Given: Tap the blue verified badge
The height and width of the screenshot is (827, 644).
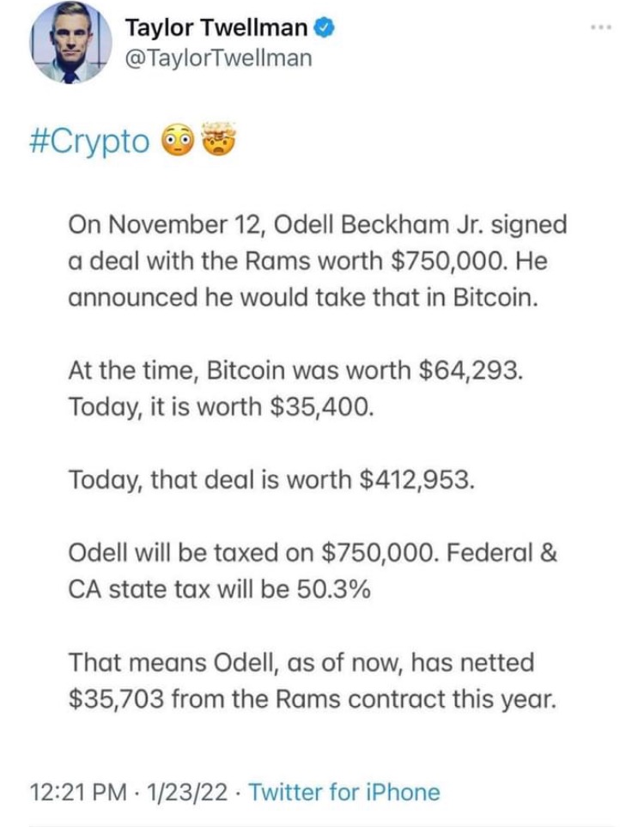Looking at the screenshot, I should (x=323, y=27).
